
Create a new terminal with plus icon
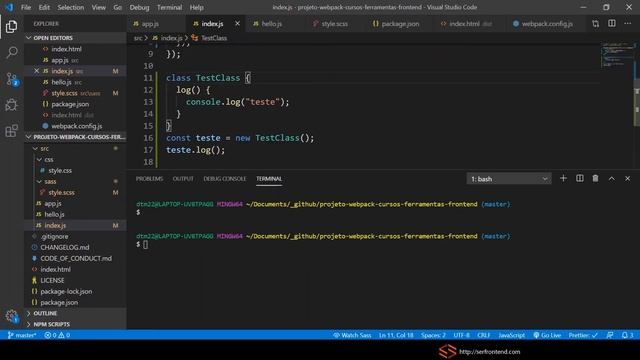(x=563, y=178)
